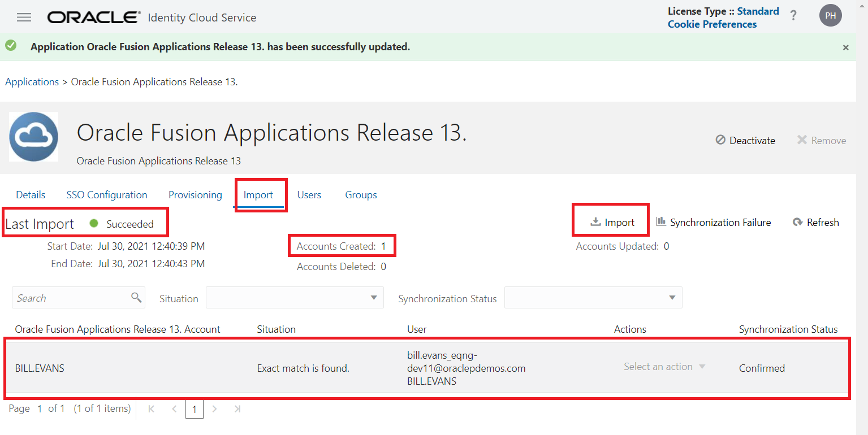
Task: Open the hamburger navigation menu
Action: pos(24,18)
